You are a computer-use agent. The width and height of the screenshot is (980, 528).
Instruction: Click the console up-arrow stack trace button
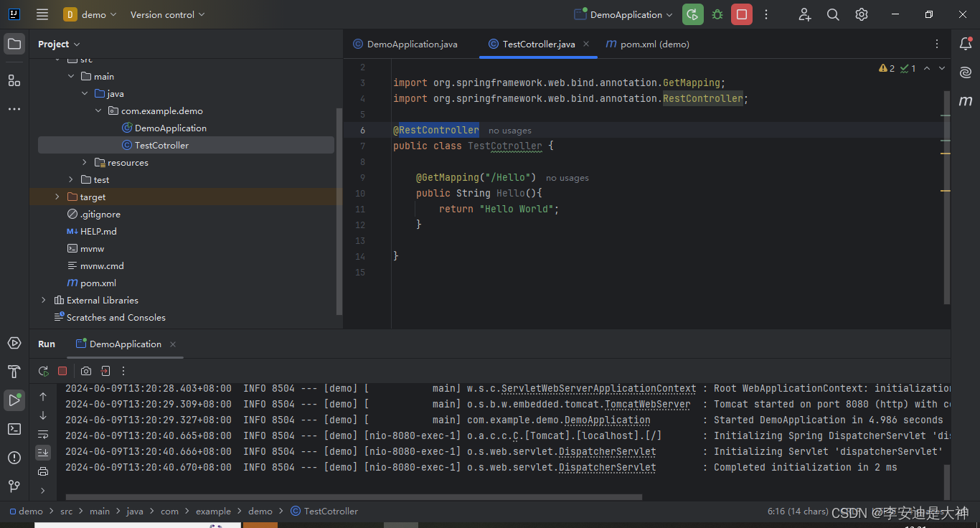pyautogui.click(x=43, y=397)
